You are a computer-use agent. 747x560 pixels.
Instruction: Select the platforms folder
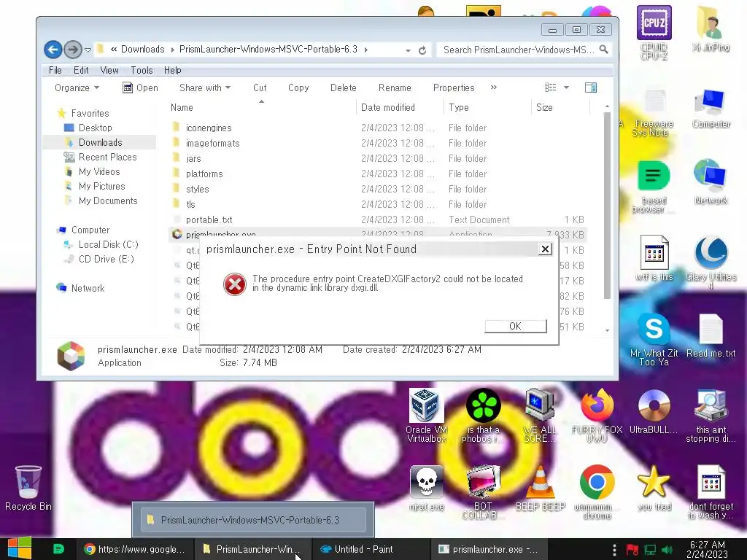coord(204,174)
